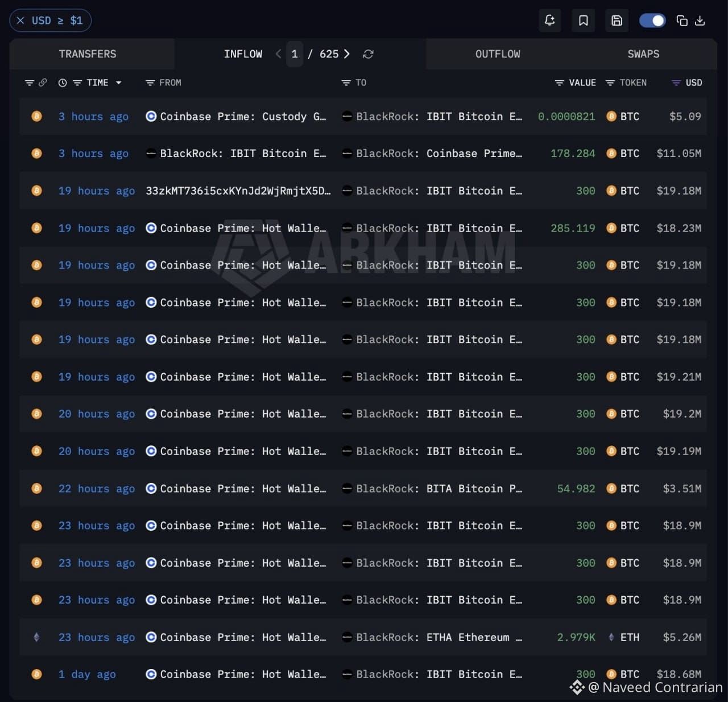Click the copy icon beside the toggle switch
The width and height of the screenshot is (728, 702).
pyautogui.click(x=682, y=20)
